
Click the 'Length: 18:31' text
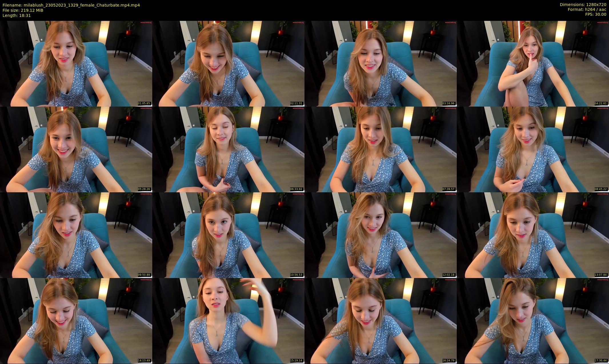pyautogui.click(x=17, y=15)
